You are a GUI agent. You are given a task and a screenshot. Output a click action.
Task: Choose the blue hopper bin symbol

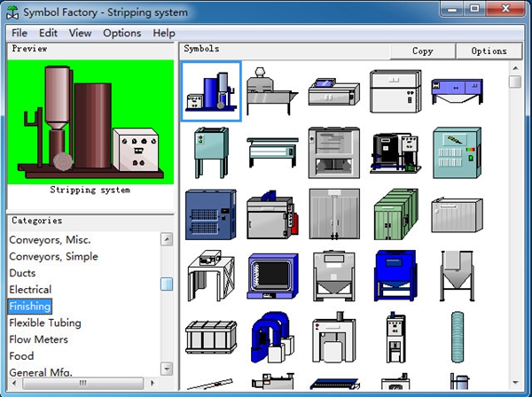click(x=395, y=276)
